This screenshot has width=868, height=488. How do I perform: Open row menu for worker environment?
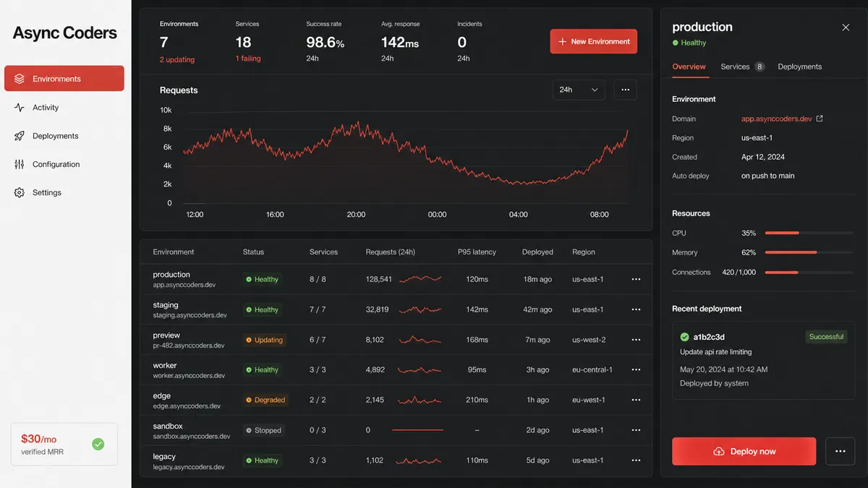tap(636, 369)
